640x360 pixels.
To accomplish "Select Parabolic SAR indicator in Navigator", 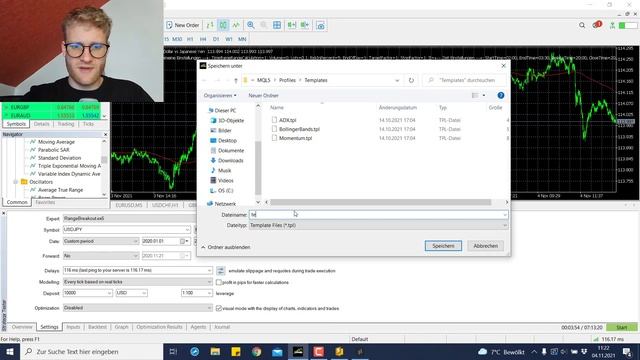I will click(x=53, y=150).
